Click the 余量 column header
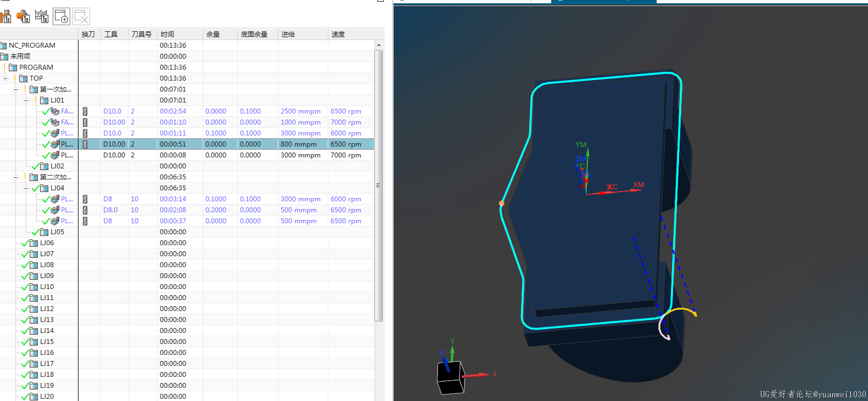This screenshot has width=868, height=401. tap(220, 34)
